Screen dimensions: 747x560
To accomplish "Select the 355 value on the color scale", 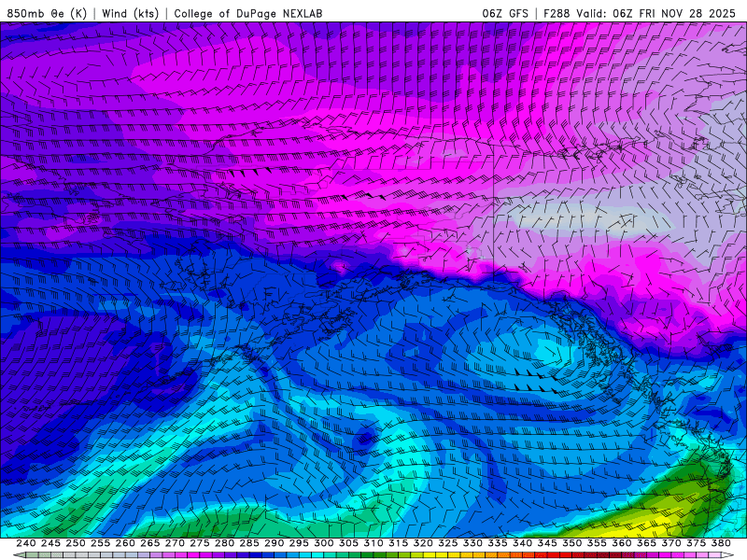I will click(x=597, y=543).
